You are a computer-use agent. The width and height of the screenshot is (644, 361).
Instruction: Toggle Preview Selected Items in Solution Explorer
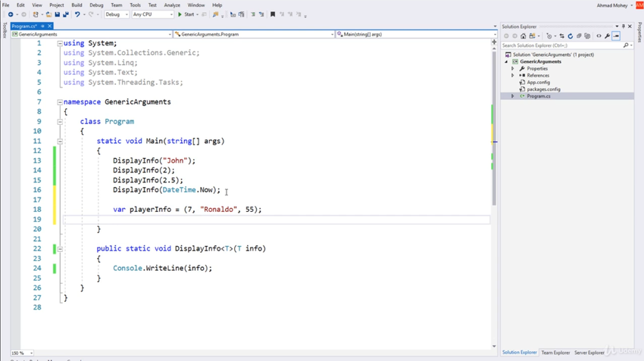click(616, 36)
